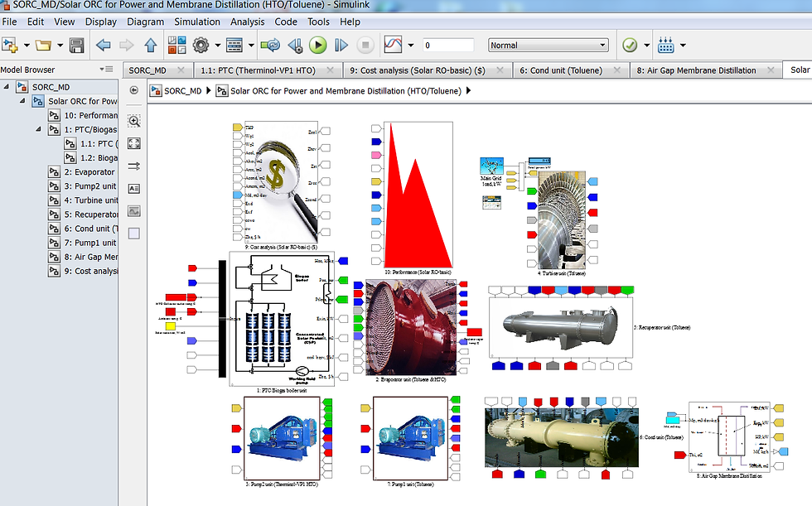
Task: Select the Annotation text tool
Action: click(134, 188)
